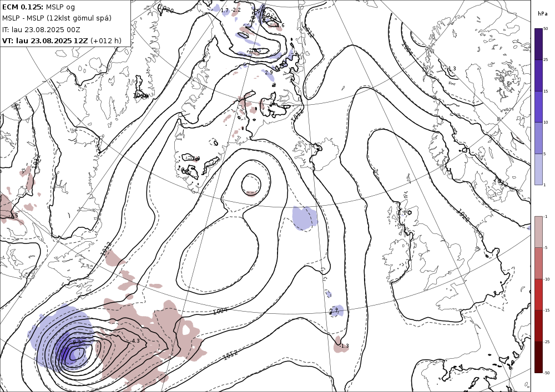Click the 'hPa' unit label above the legend
This screenshot has height=392, width=555.
coord(542,14)
